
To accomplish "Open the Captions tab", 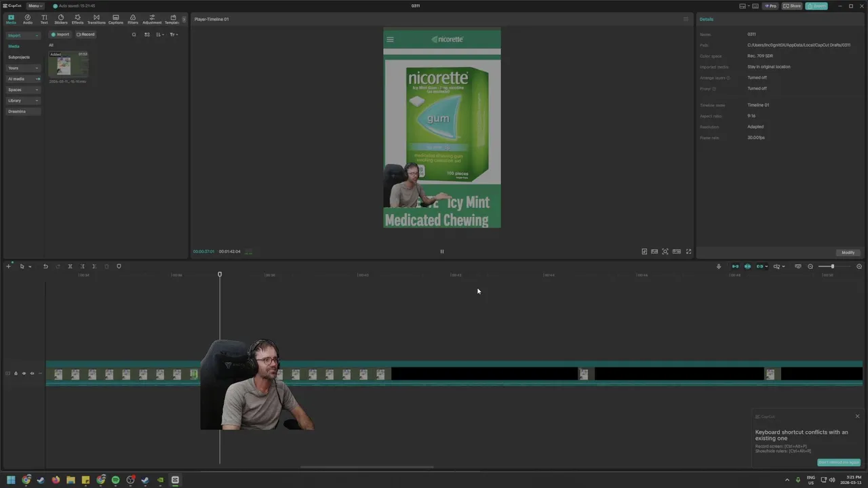I will (115, 19).
